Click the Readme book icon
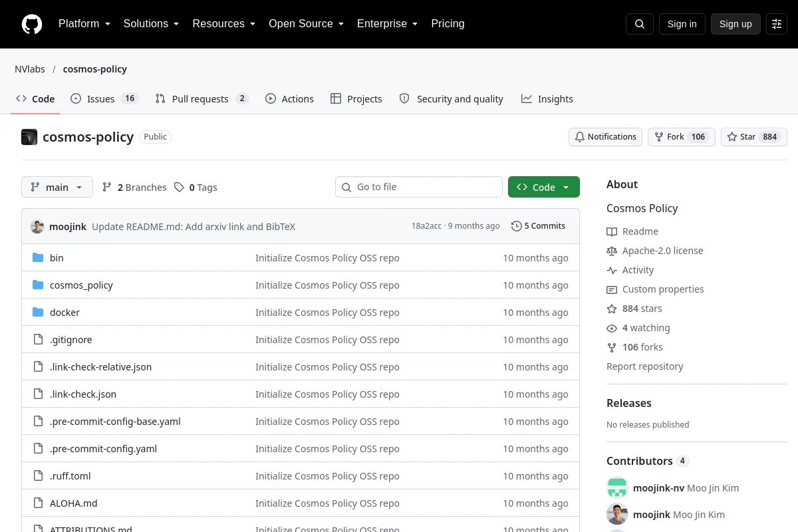Viewport: 798px width, 532px height. tap(612, 231)
